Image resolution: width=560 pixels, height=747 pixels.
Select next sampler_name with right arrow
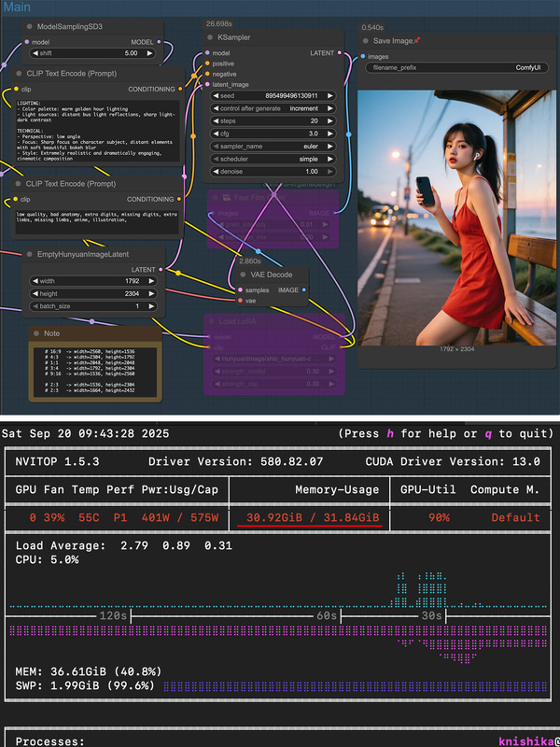[330, 147]
